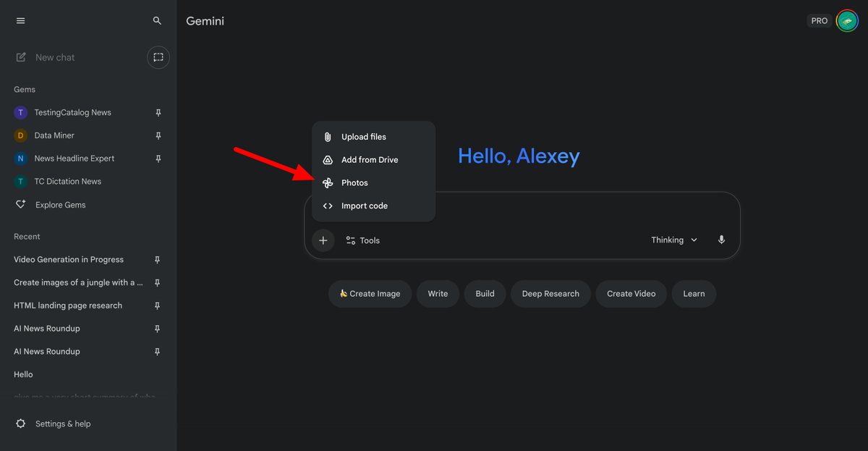Click the Import code icon

[x=328, y=206]
